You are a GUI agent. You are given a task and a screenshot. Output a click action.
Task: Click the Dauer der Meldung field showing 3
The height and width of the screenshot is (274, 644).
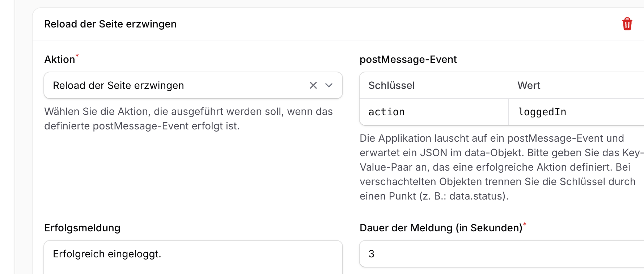coord(502,254)
